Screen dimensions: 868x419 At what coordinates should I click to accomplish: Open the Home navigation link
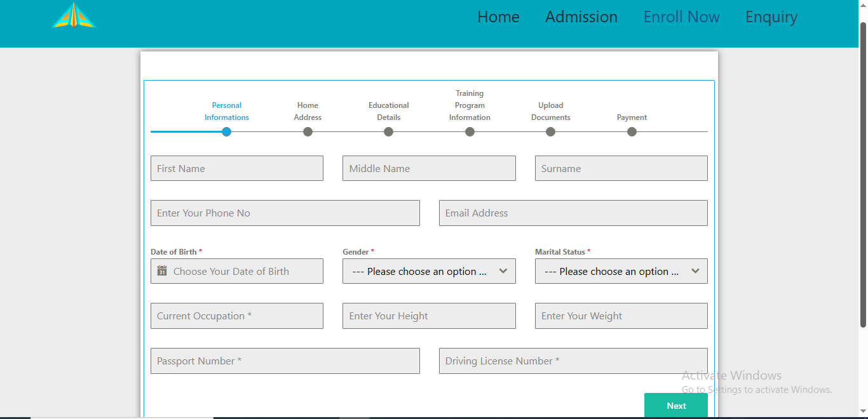[x=498, y=17]
